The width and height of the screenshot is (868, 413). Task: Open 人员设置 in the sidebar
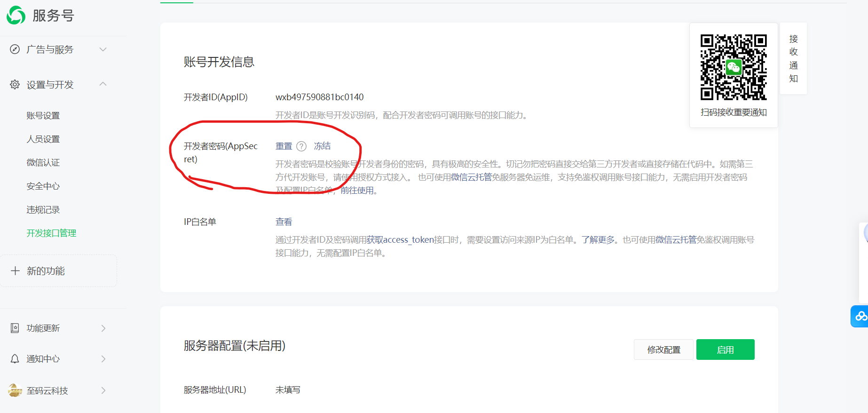(x=43, y=139)
